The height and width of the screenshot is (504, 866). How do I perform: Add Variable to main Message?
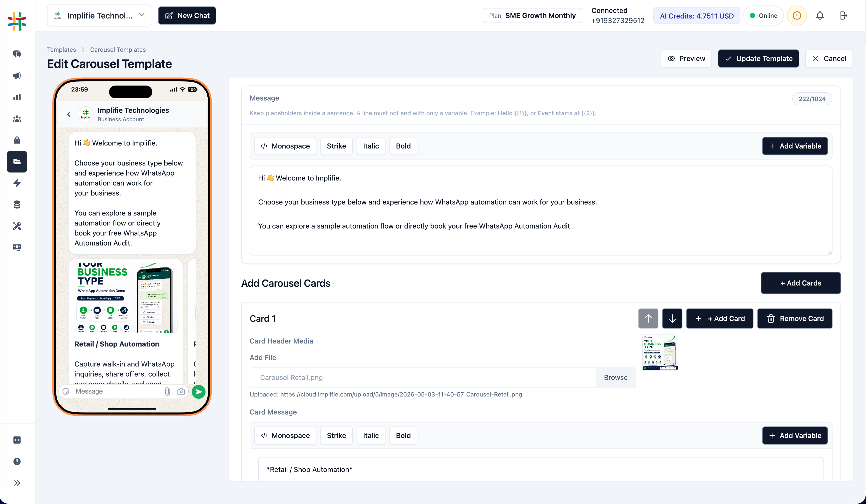point(795,146)
